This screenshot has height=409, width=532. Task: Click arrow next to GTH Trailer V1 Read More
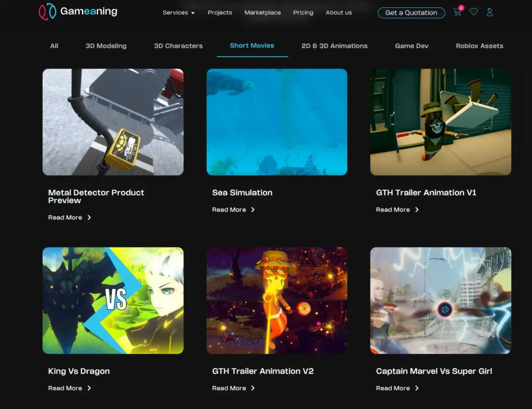click(417, 210)
